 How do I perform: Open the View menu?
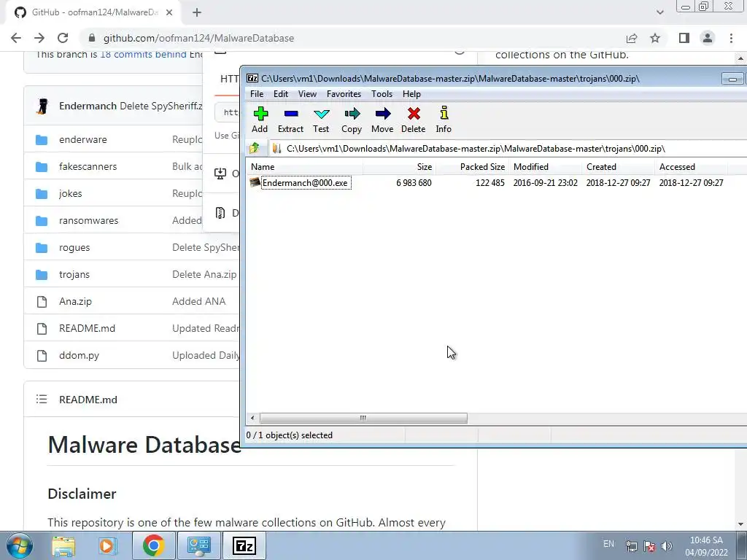pyautogui.click(x=307, y=94)
